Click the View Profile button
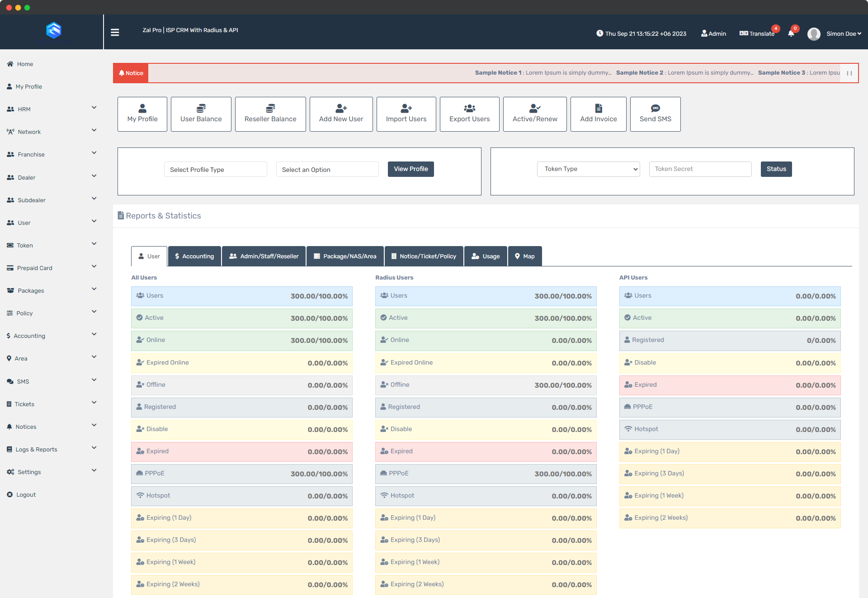Viewport: 868px width, 598px height. point(411,169)
